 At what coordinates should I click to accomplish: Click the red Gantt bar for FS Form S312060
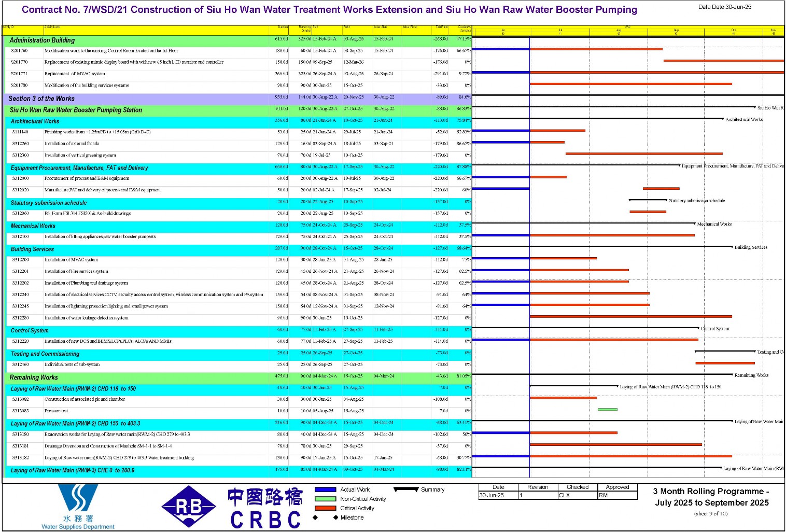[x=648, y=212]
